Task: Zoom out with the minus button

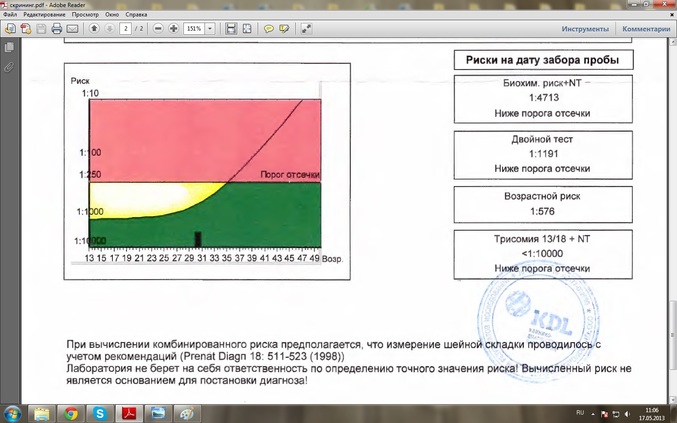Action: click(x=159, y=29)
